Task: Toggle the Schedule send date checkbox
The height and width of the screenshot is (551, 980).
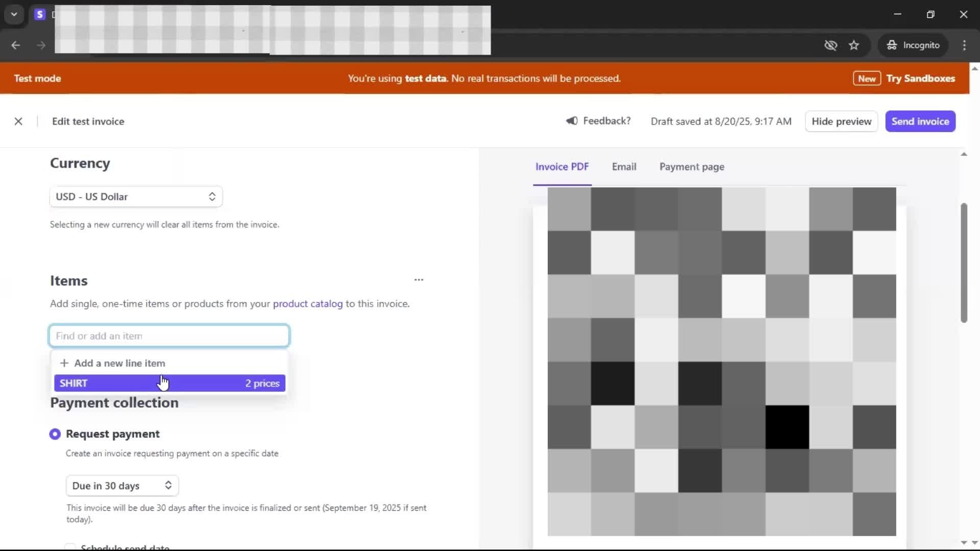Action: [70, 547]
